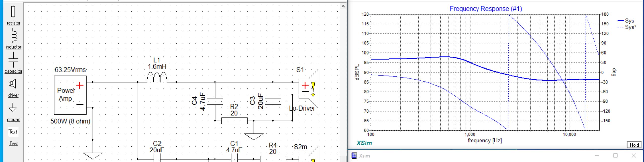Click the XSim logo on the graph
This screenshot has height=162, width=644.
(364, 143)
